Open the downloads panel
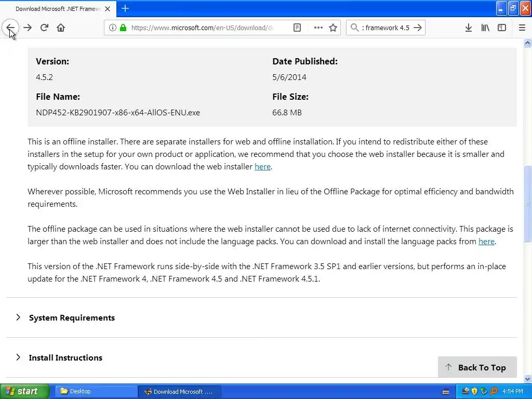This screenshot has width=532, height=399. click(x=469, y=28)
